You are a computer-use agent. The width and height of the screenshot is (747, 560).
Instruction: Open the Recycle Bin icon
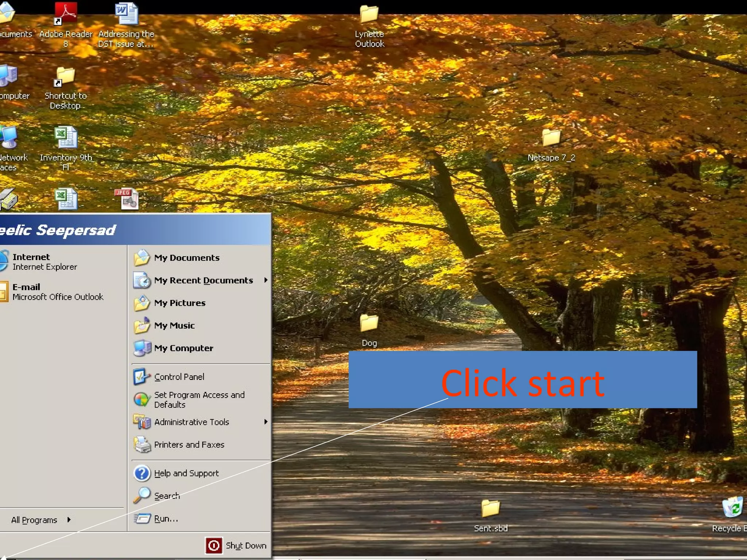coord(732,507)
